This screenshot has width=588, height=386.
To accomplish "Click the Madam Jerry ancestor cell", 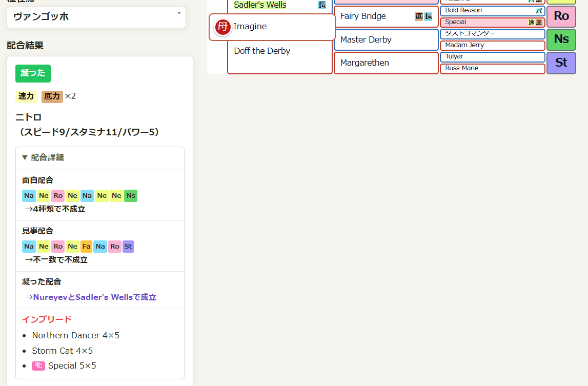I will [492, 46].
